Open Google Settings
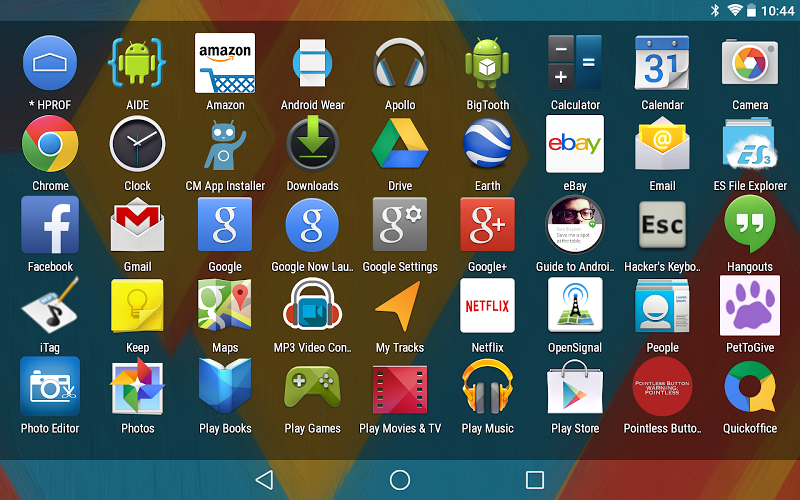800x500 pixels. click(x=400, y=224)
